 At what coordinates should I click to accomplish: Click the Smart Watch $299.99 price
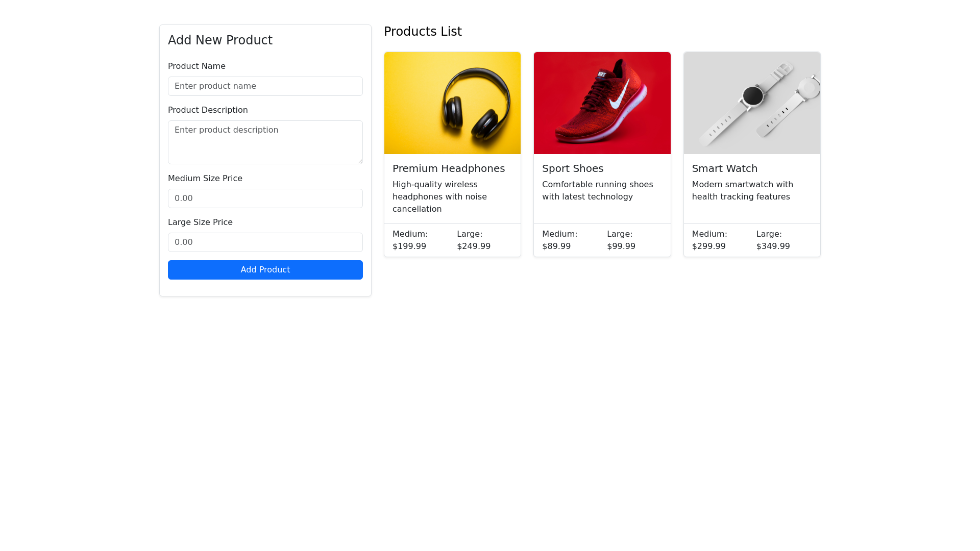point(709,246)
